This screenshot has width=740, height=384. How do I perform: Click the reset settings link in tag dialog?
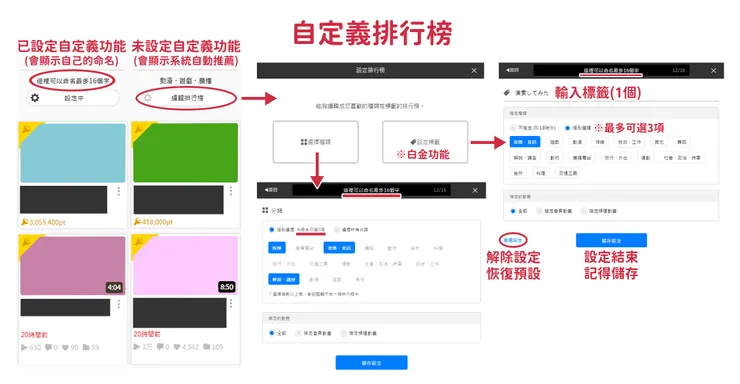click(513, 240)
